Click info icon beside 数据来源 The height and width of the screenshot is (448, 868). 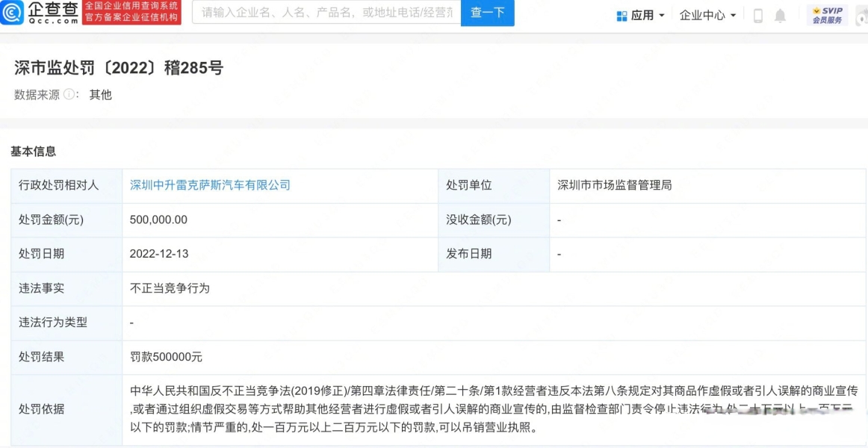point(69,95)
